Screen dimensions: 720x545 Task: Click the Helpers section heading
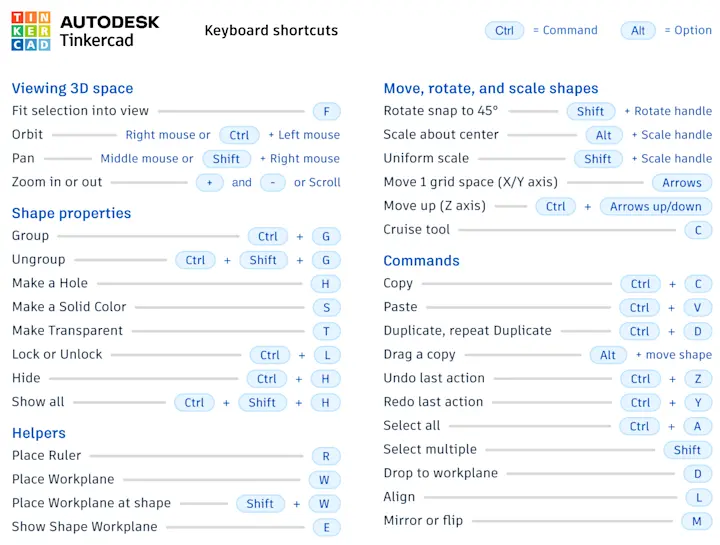coord(39,433)
